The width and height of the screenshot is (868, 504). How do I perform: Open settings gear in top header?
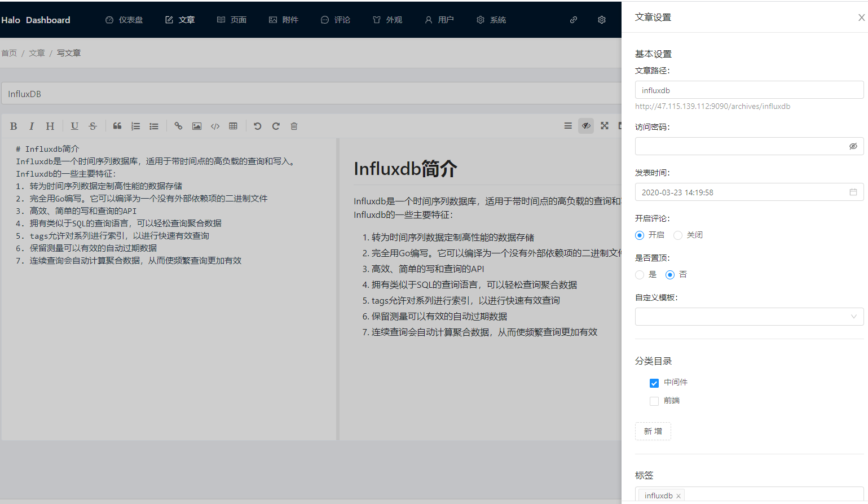click(x=602, y=20)
